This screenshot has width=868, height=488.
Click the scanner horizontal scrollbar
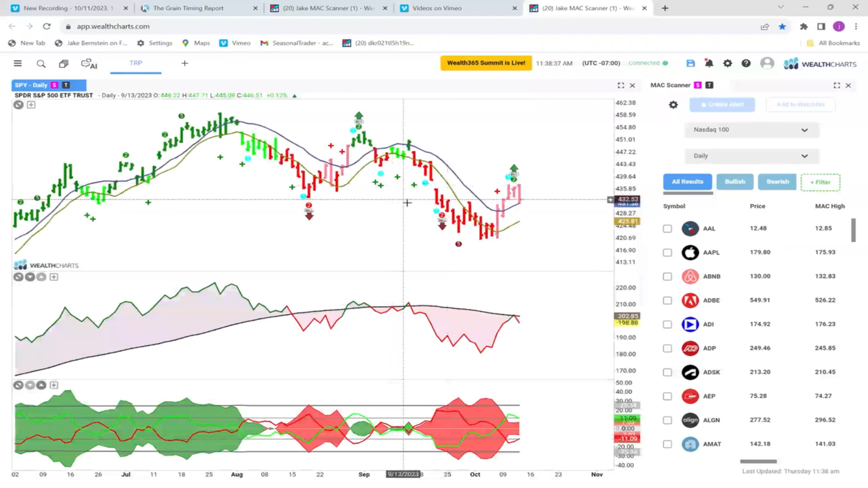(758, 461)
